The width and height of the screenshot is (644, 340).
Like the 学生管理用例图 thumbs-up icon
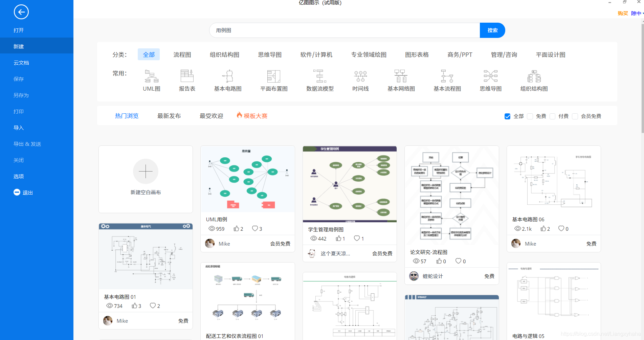(338, 239)
